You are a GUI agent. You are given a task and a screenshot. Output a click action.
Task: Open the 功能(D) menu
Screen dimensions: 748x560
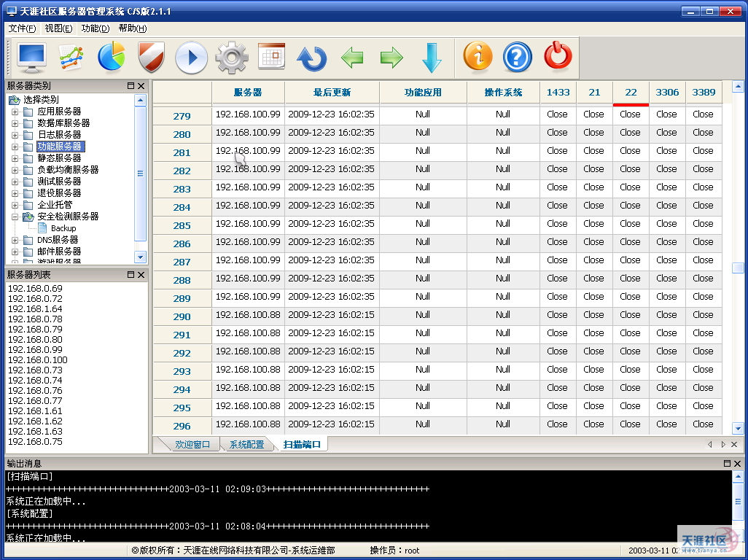[95, 28]
